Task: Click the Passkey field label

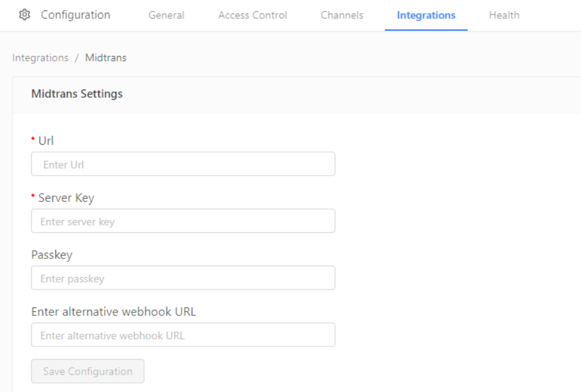Action: 52,255
